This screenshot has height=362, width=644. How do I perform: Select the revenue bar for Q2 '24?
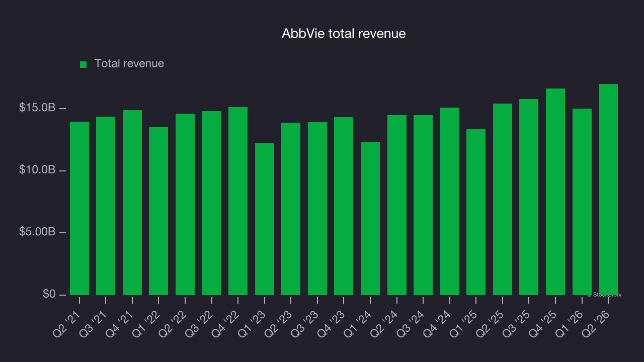point(397,205)
